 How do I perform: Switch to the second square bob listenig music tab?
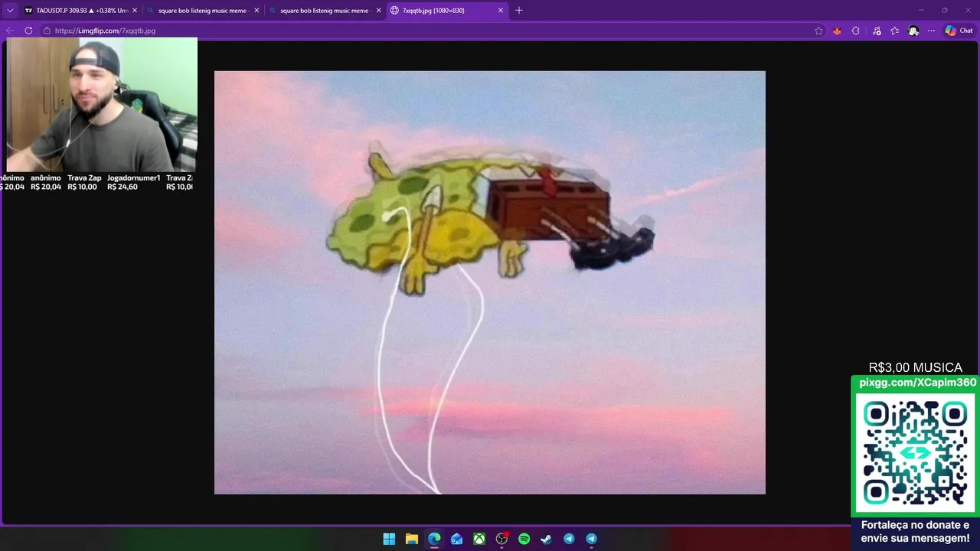(325, 11)
